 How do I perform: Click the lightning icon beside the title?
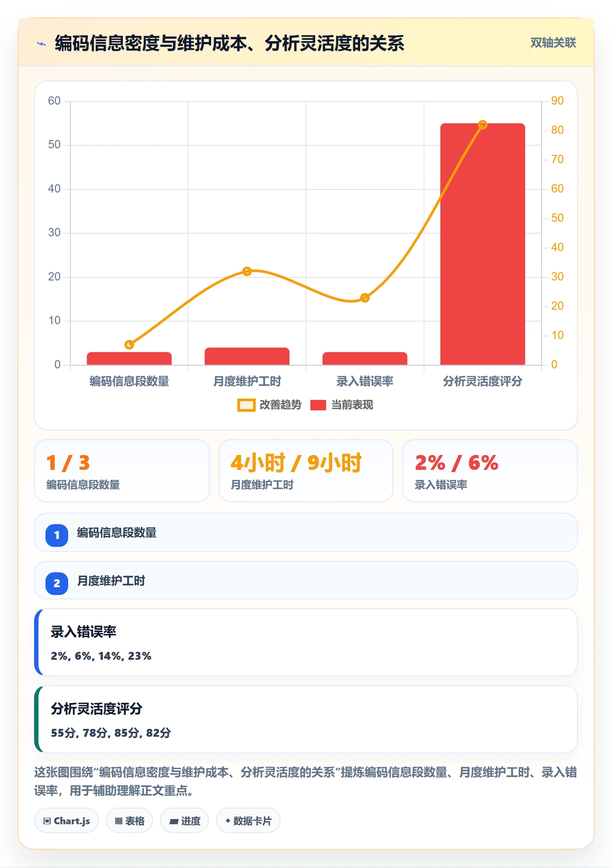[42, 44]
